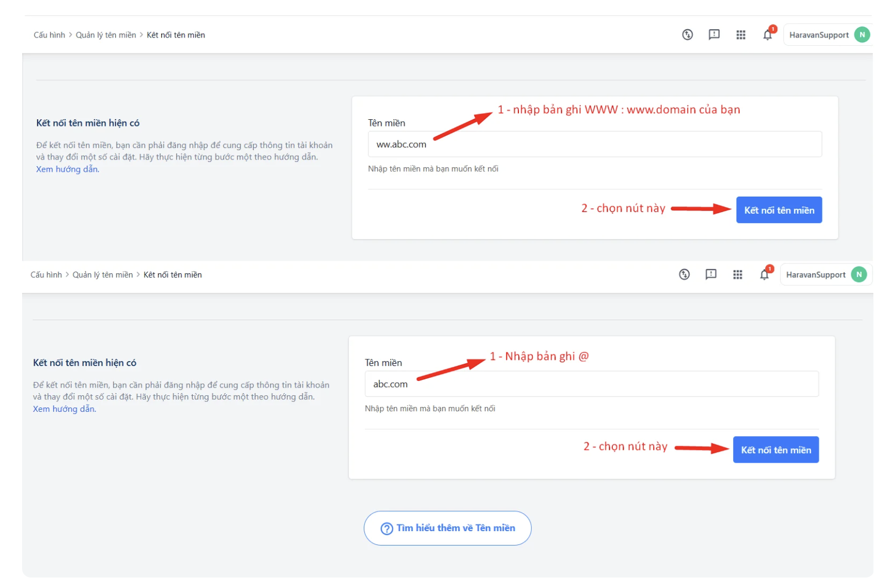Click upper Kết nối tên miền button
This screenshot has height=588, width=891.
[x=779, y=210]
